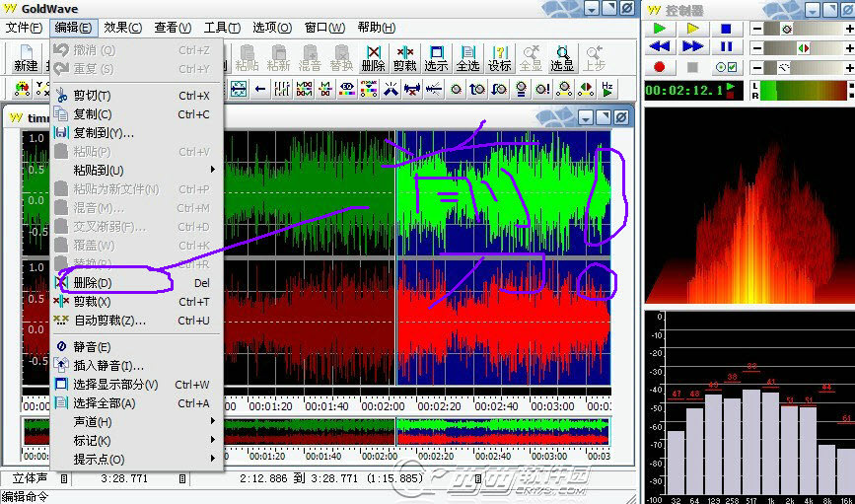Click the 全选 (Select All) toolbar icon
Viewport: 855px width, 504px height.
point(467,57)
